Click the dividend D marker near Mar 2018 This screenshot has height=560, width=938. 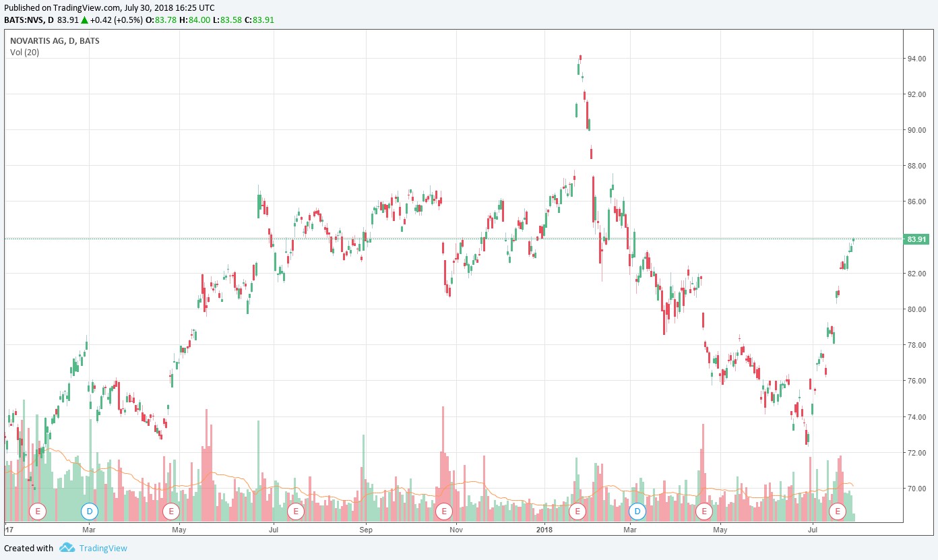(x=637, y=511)
